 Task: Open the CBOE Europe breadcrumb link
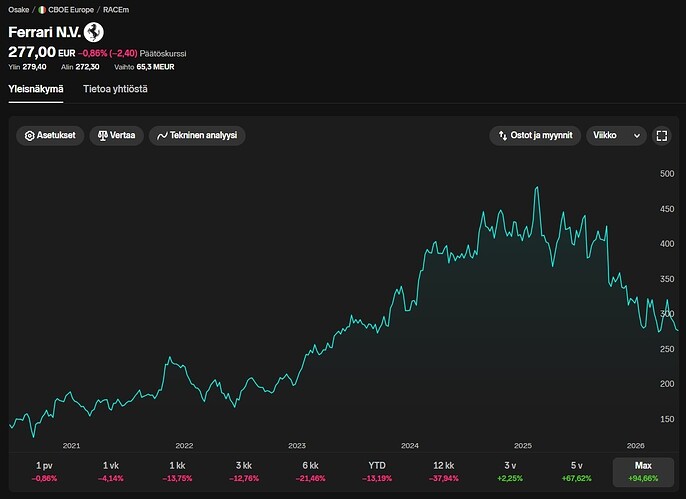click(x=71, y=10)
